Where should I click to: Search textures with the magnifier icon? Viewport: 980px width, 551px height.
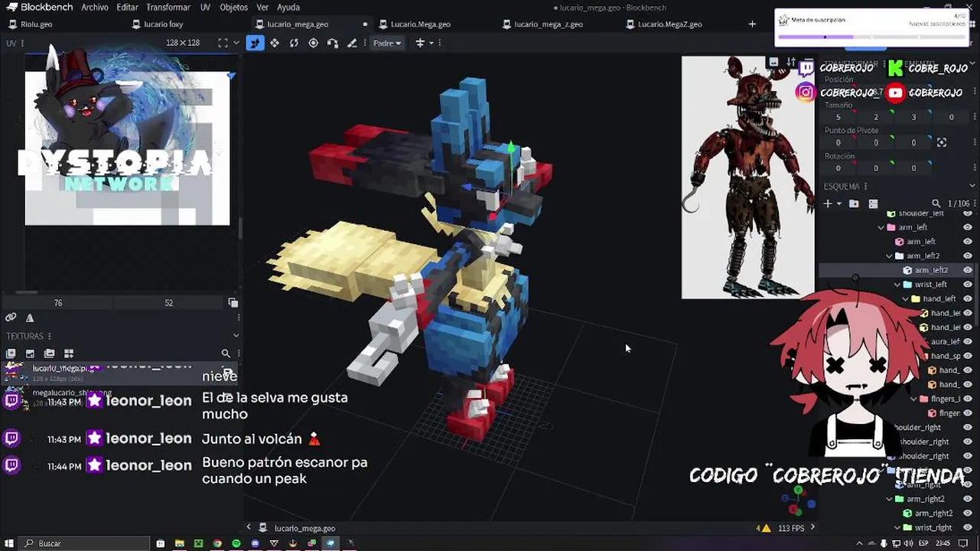pyautogui.click(x=226, y=354)
